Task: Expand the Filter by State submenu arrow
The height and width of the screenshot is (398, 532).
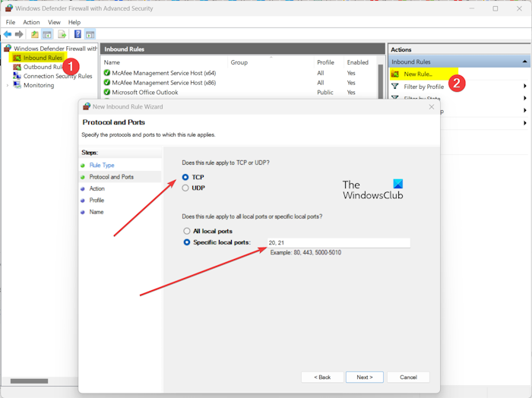Action: [x=525, y=98]
